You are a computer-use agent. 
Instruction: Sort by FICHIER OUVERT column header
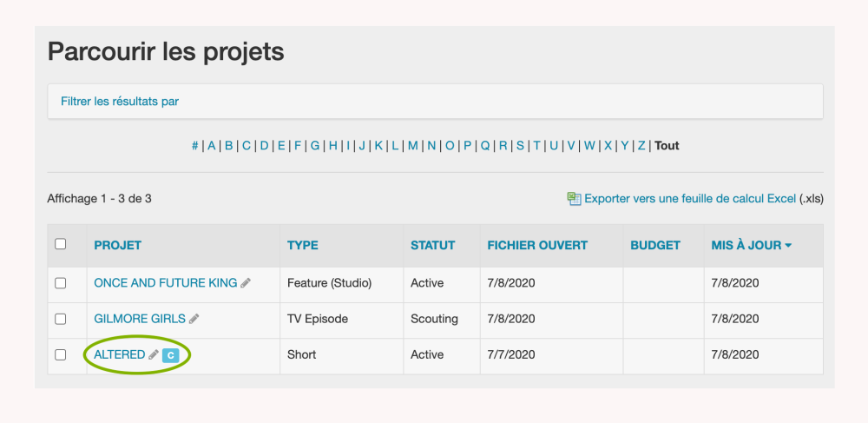pyautogui.click(x=537, y=246)
